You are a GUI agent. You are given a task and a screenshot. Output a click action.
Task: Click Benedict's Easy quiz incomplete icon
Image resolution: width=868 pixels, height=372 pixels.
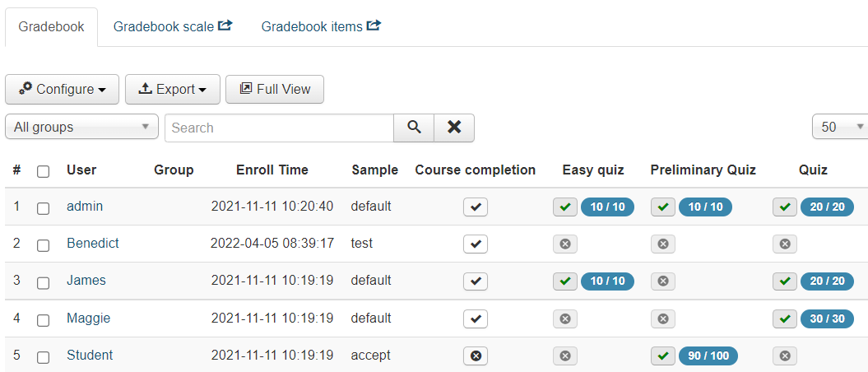click(x=564, y=244)
